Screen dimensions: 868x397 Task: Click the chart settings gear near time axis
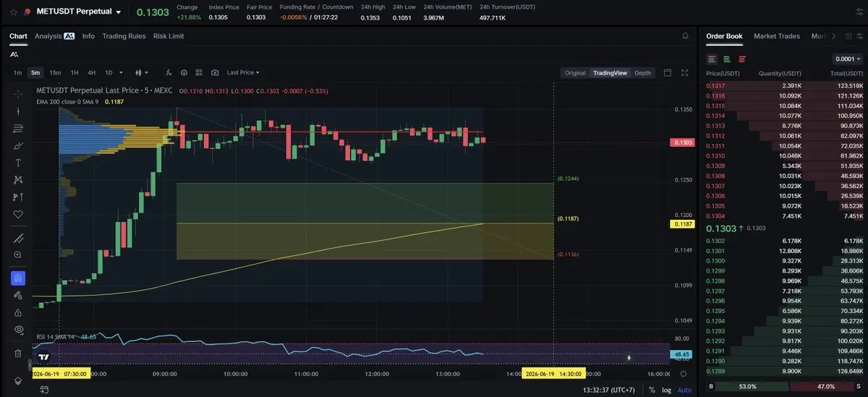point(684,374)
